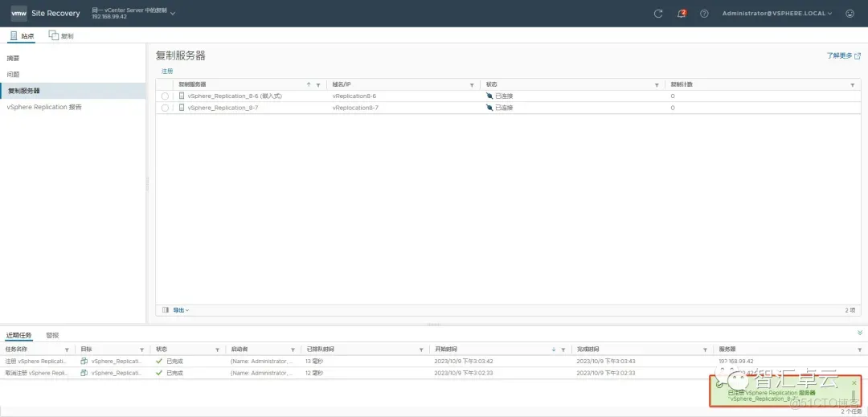868x417 pixels.
Task: Switch to the 复制 tab
Action: [x=61, y=36]
